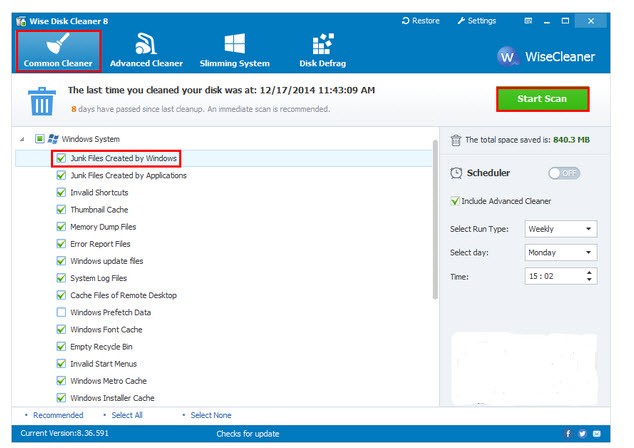Uncheck Invalid Start Menus
Image resolution: width=634 pixels, height=448 pixels.
61,363
